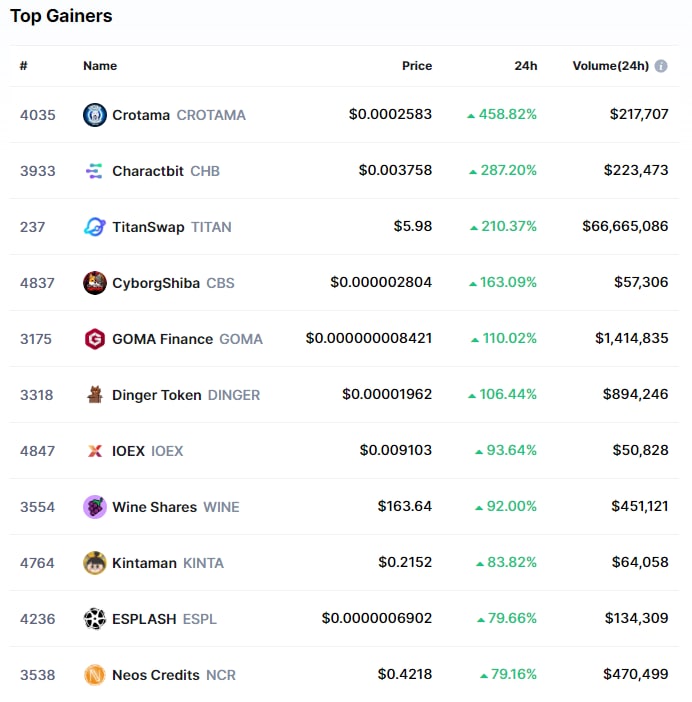Sort table by 24h change header
692x702 pixels.
[x=526, y=66]
